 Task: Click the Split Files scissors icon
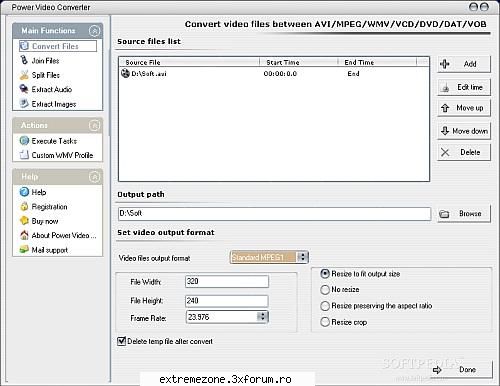[24, 75]
